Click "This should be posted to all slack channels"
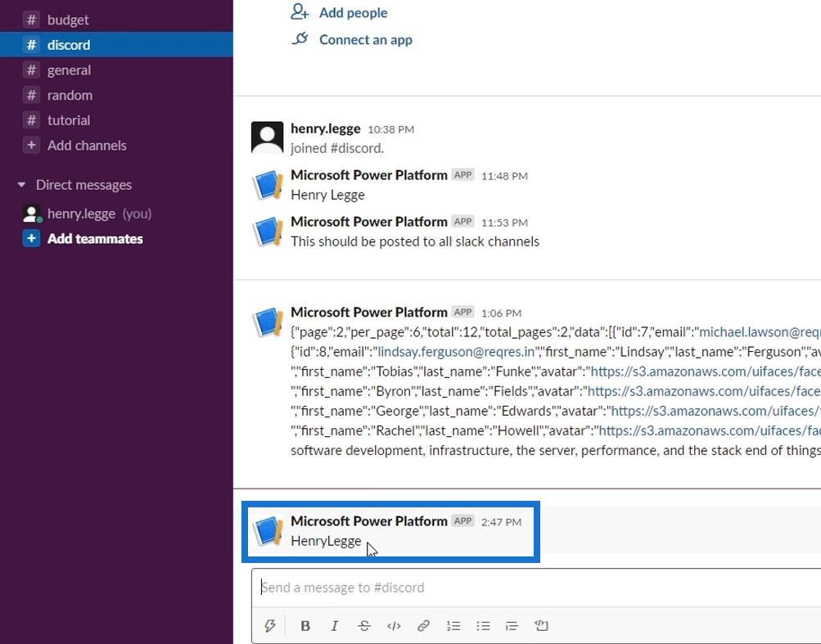The image size is (821, 644). tap(415, 241)
